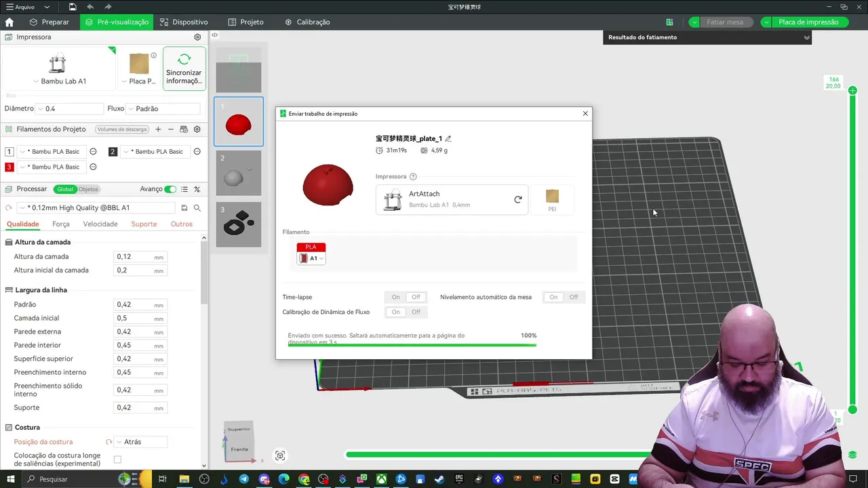Open filament 3 Bambu PLA Basic dropdown
This screenshot has height=488, width=868.
(52, 167)
